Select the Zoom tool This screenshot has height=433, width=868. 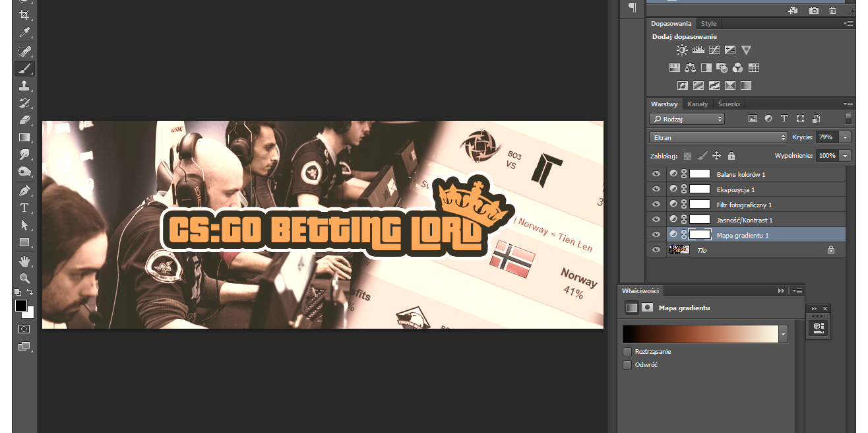24,278
